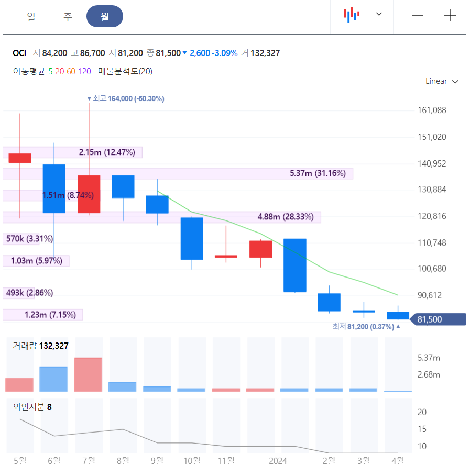
Task: Click the large blue January 2024 candle
Action: coord(294,265)
